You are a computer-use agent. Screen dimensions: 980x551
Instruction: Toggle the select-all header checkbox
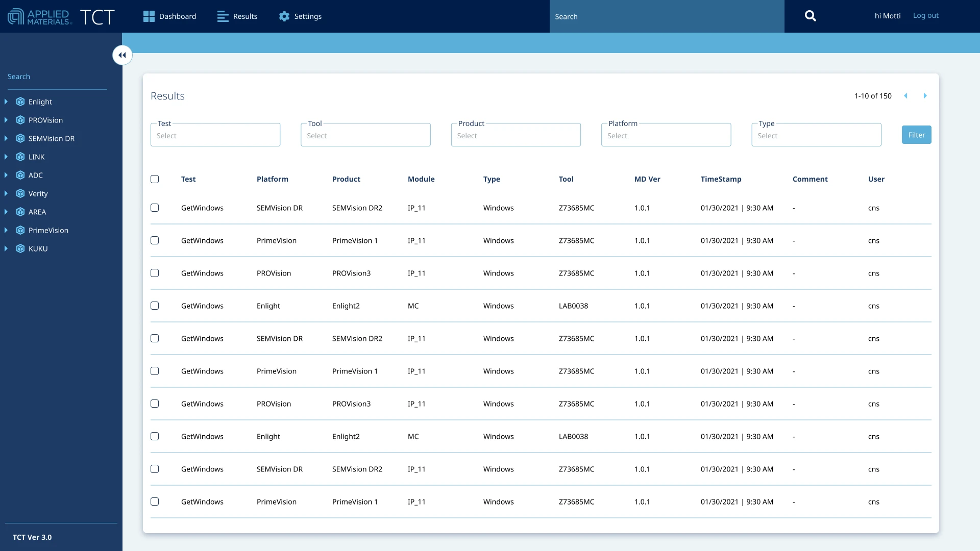click(x=155, y=179)
